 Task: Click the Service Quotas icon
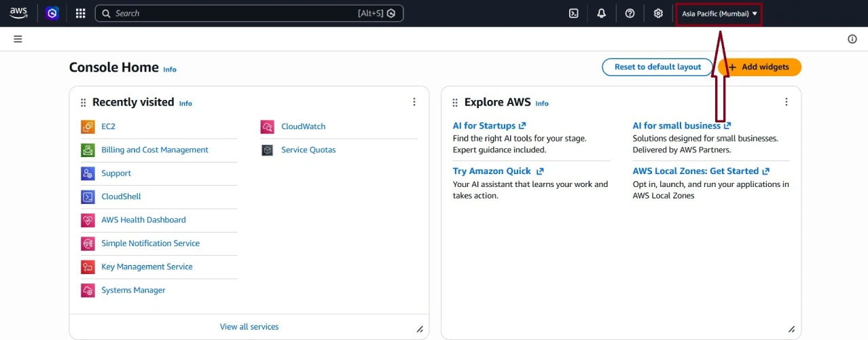pos(267,150)
